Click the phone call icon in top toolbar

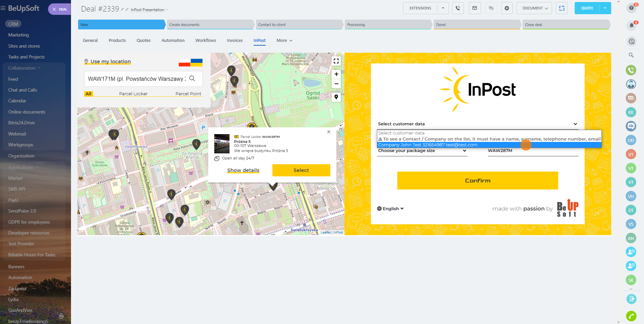458,8
